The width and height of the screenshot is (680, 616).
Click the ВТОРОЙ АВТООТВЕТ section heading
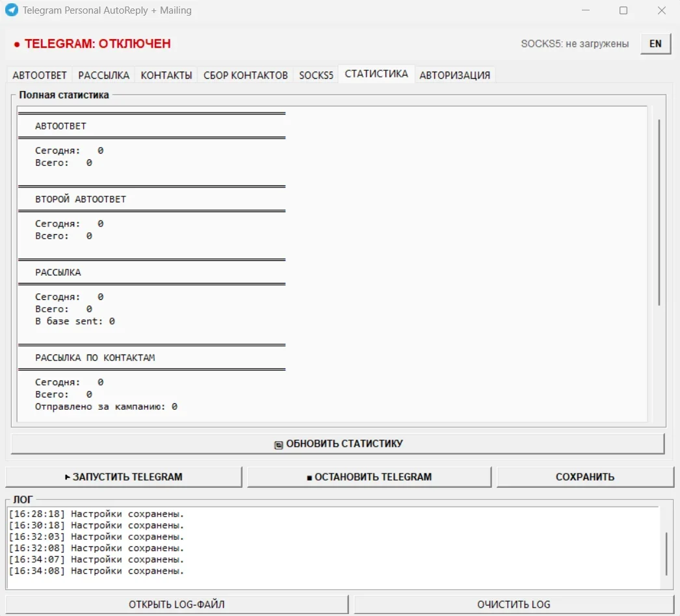point(81,199)
